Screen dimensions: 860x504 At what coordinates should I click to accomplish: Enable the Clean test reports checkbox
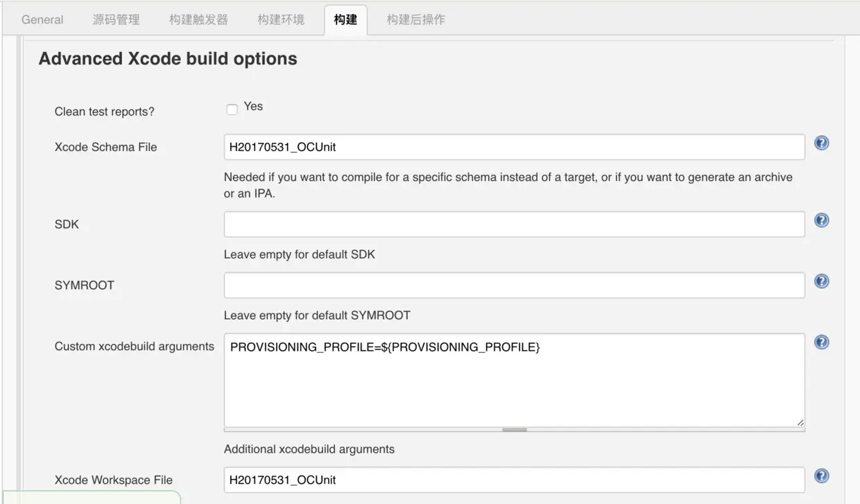pyautogui.click(x=232, y=110)
